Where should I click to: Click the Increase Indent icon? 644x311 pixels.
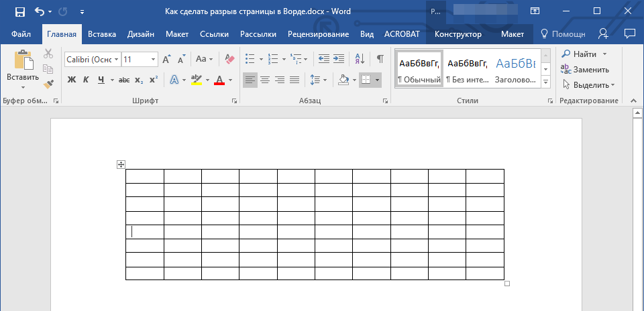click(339, 60)
